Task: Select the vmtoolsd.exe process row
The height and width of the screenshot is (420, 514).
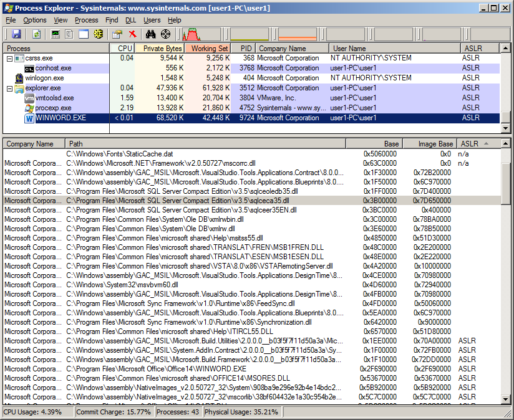Action: point(251,98)
